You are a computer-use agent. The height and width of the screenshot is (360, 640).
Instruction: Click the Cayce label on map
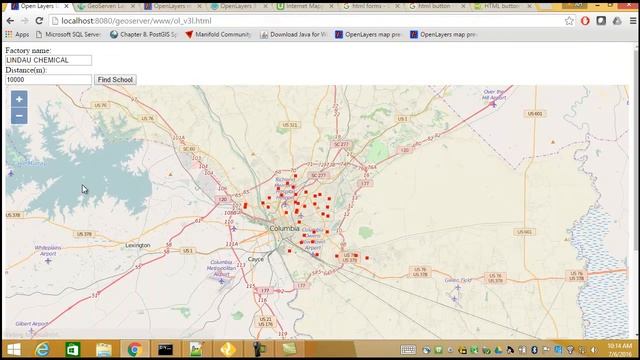(256, 259)
